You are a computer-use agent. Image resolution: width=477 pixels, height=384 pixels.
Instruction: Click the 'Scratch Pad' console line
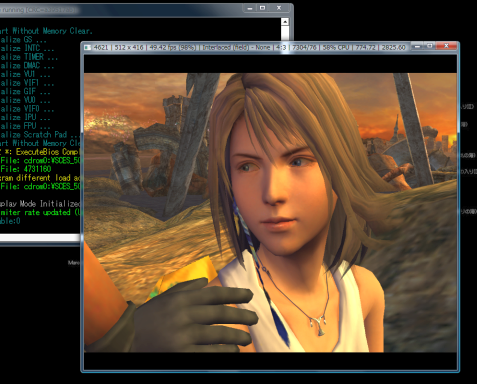[x=40, y=135]
